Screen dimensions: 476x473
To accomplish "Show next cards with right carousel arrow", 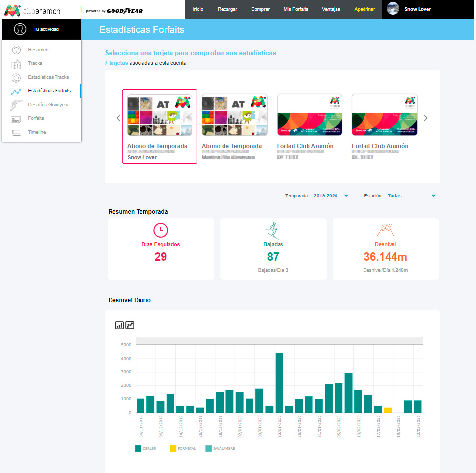I will point(426,118).
